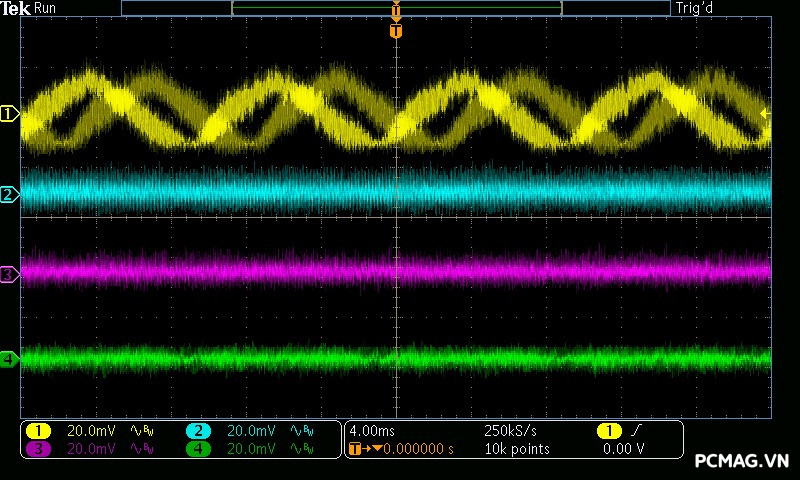Open the 4.00ms horizontal scale readout
800x480 pixels.
tap(372, 430)
